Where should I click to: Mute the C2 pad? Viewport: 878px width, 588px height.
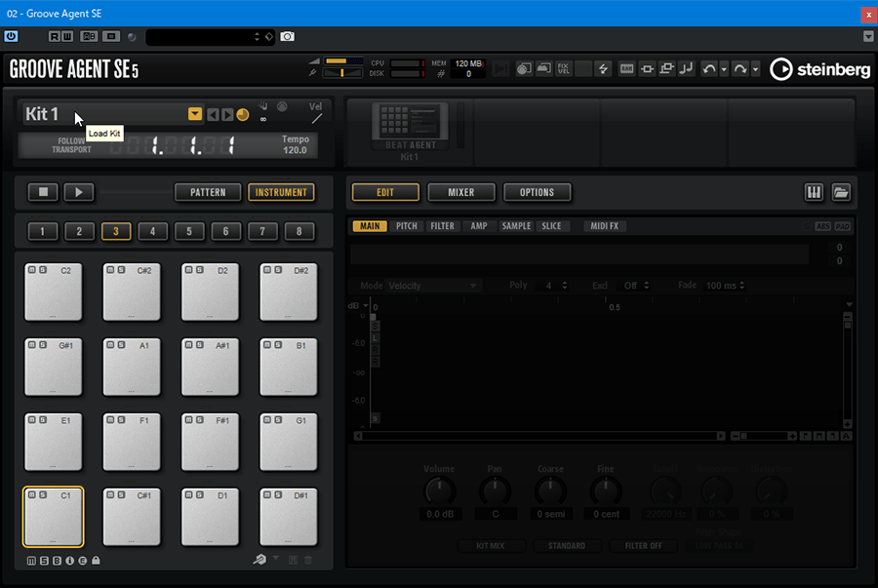point(31,270)
